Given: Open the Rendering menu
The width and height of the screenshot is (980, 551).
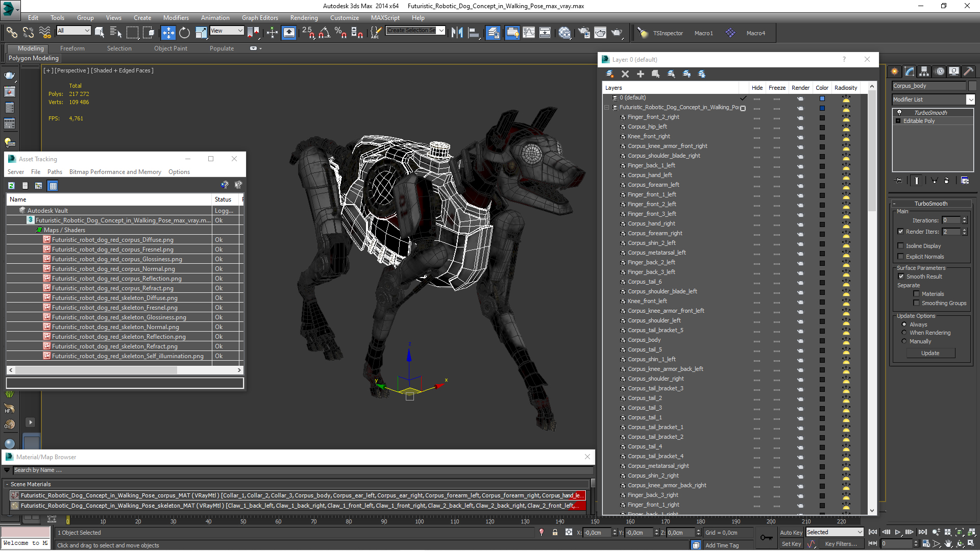Looking at the screenshot, I should tap(304, 17).
